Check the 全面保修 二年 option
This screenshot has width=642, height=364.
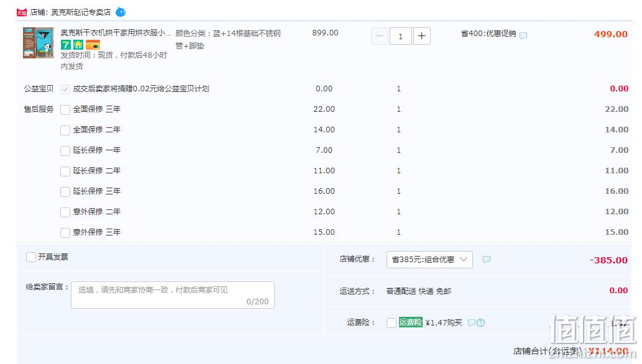click(x=65, y=130)
